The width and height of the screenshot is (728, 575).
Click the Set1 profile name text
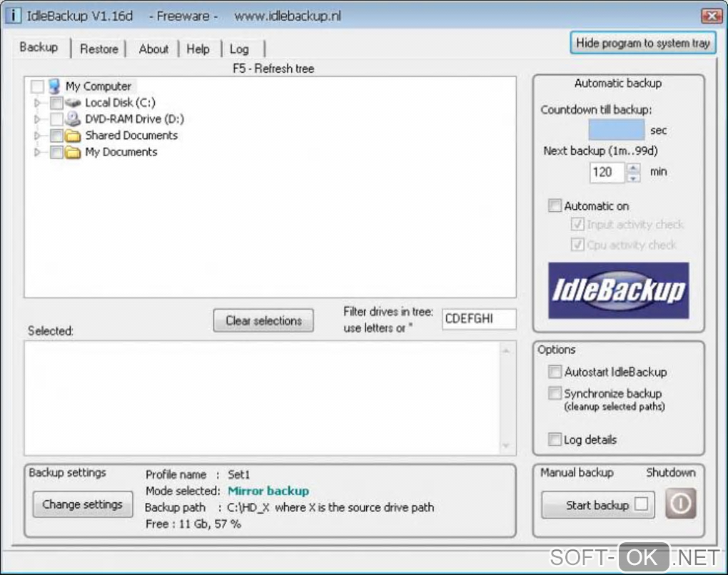[x=238, y=474]
